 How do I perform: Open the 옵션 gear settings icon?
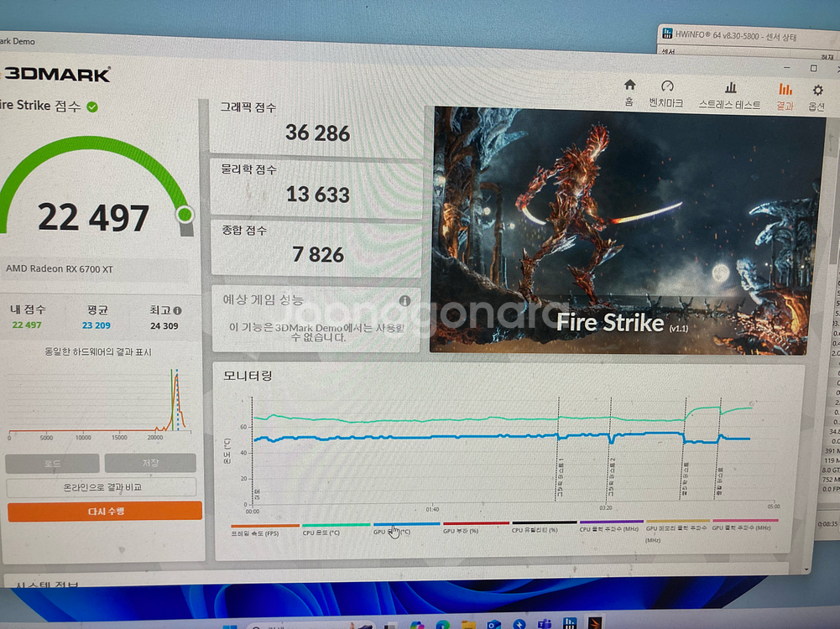[x=817, y=90]
